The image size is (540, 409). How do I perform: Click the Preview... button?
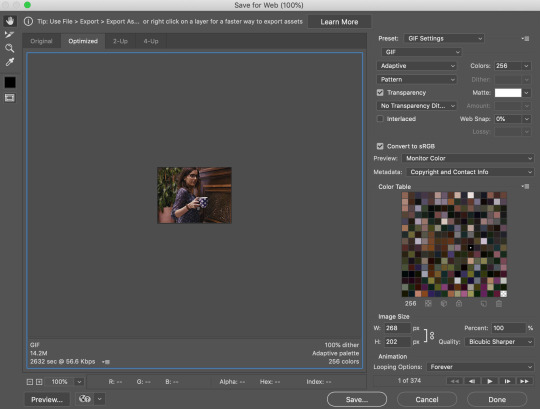click(x=47, y=399)
